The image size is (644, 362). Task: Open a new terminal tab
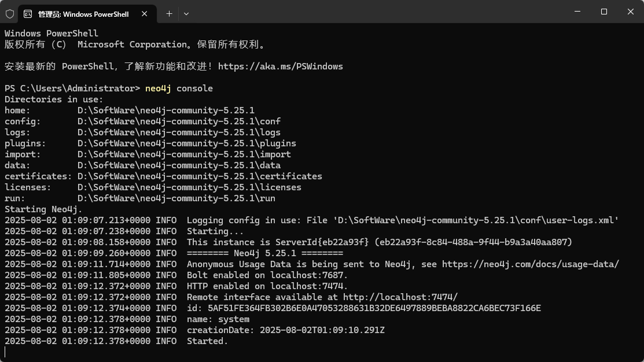point(169,14)
